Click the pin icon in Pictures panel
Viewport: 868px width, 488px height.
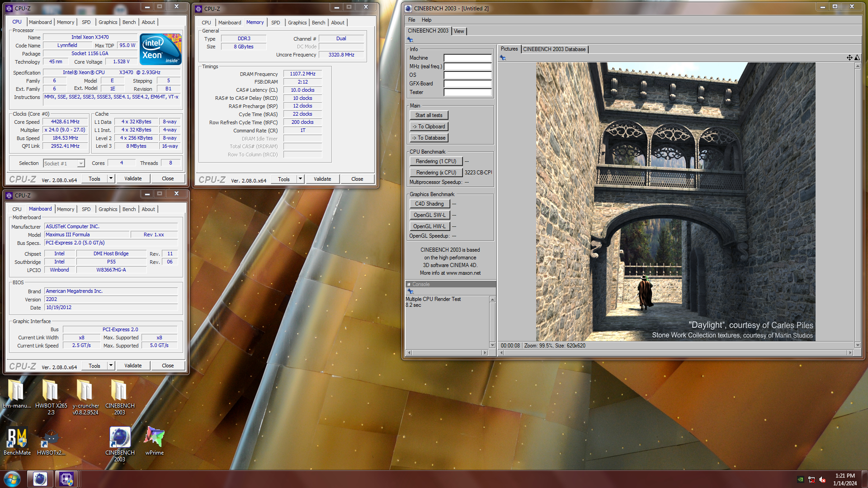[503, 58]
